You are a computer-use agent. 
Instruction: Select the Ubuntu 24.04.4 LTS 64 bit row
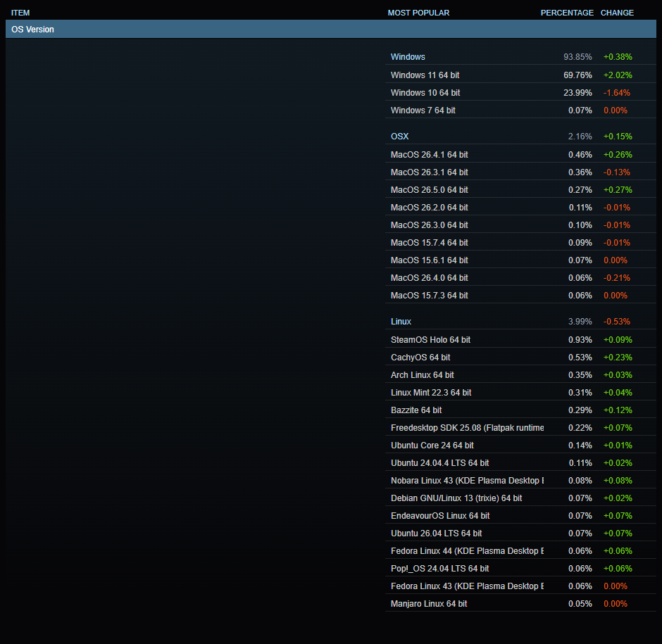point(520,462)
